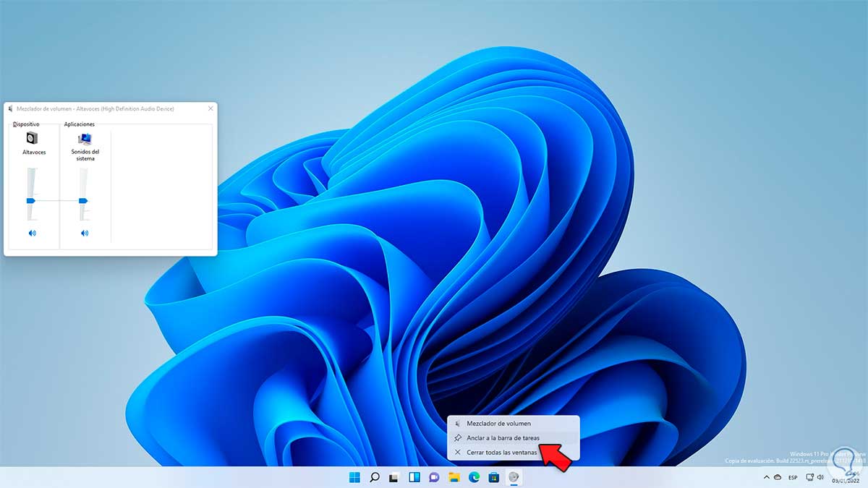The width and height of the screenshot is (868, 488).
Task: Click the Altavoces volume slider handle
Action: click(x=30, y=200)
